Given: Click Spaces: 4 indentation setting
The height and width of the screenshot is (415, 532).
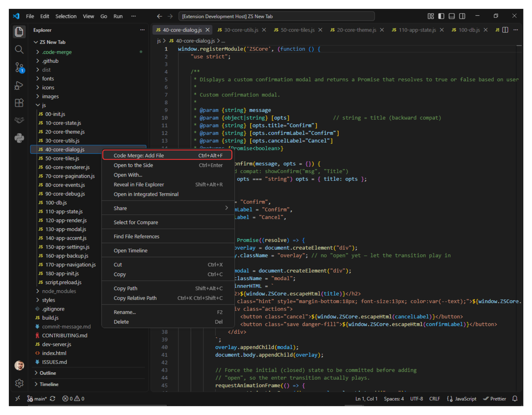Looking at the screenshot, I should (394, 398).
